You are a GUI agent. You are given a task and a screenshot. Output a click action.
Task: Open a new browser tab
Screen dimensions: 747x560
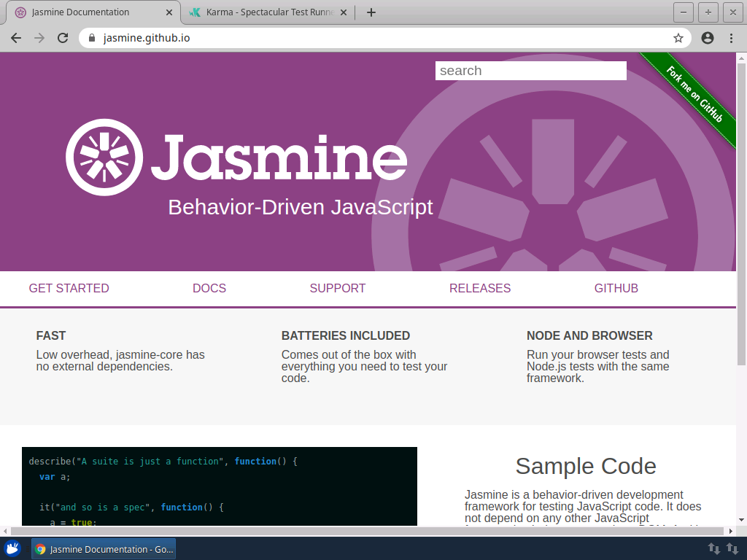[x=371, y=12]
